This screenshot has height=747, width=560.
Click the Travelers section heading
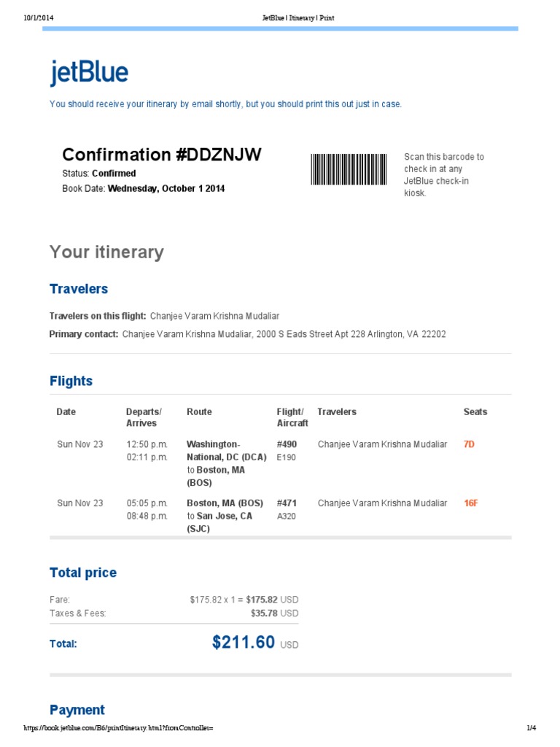pos(79,289)
